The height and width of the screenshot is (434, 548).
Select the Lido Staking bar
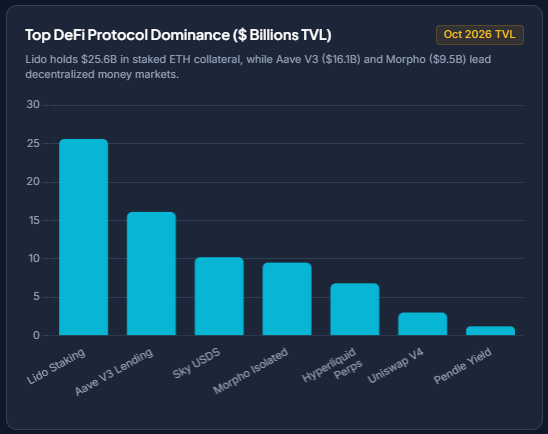coord(84,237)
